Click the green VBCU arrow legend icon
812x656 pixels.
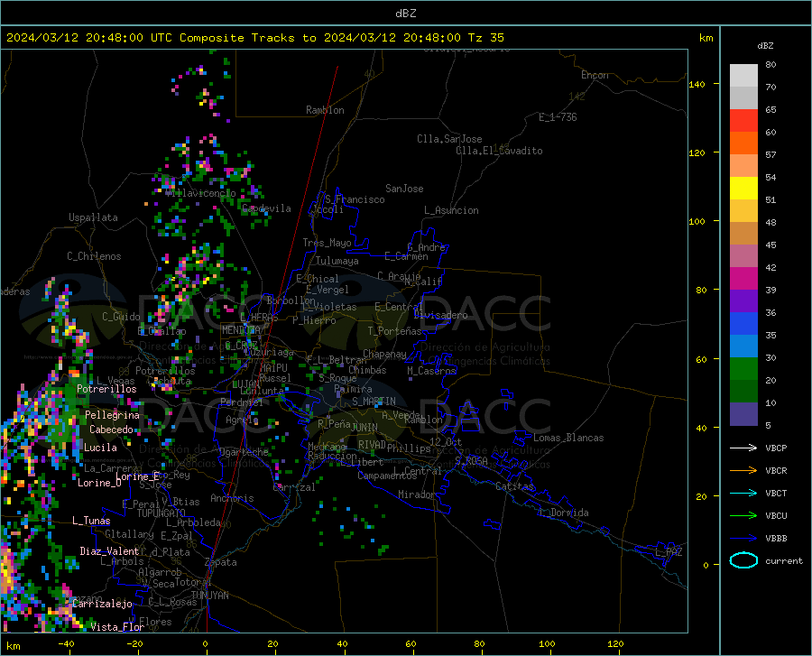pos(743,516)
